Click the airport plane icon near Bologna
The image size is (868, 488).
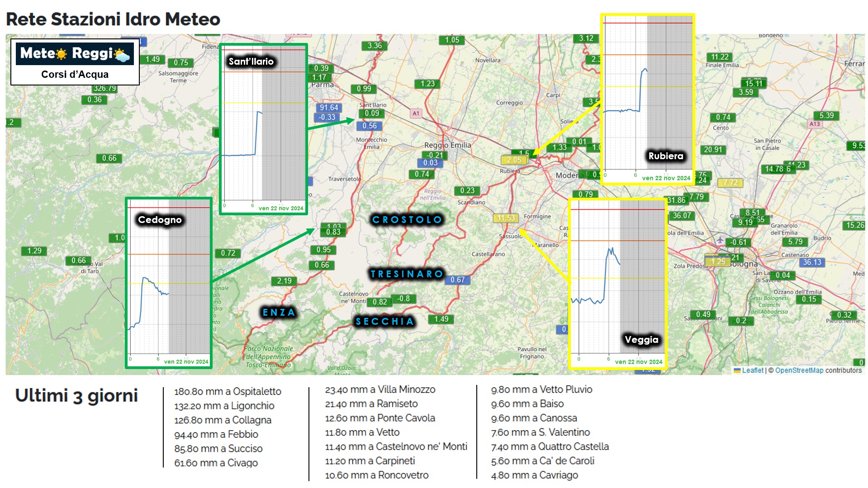point(720,239)
